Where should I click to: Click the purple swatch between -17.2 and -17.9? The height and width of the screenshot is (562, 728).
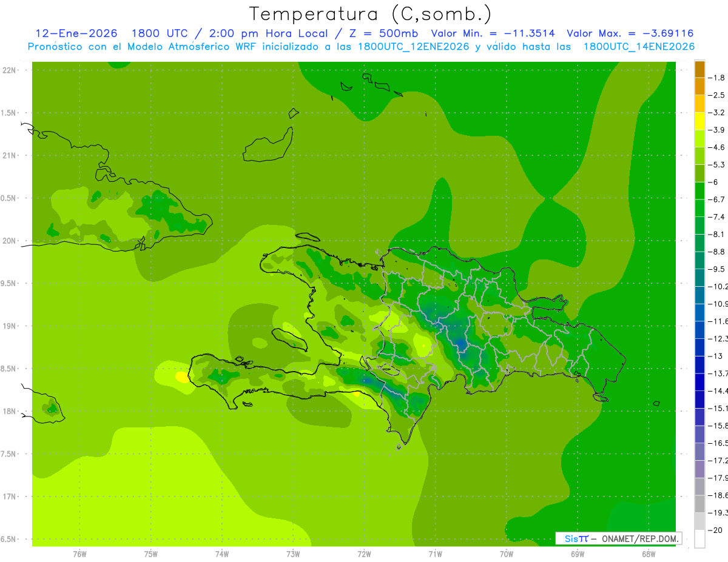(699, 469)
